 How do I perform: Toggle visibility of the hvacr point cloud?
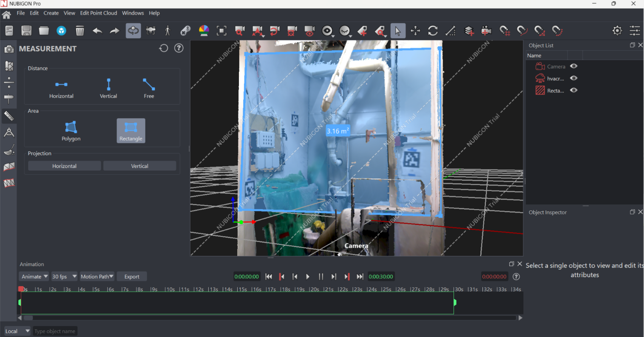(x=573, y=78)
